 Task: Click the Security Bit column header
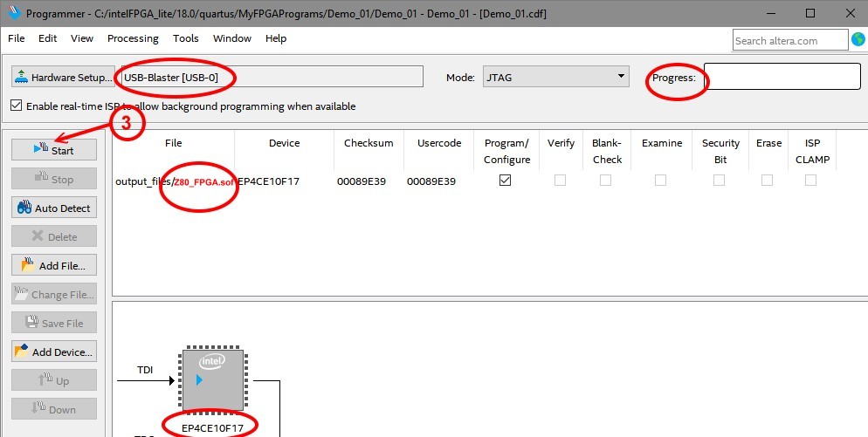720,151
